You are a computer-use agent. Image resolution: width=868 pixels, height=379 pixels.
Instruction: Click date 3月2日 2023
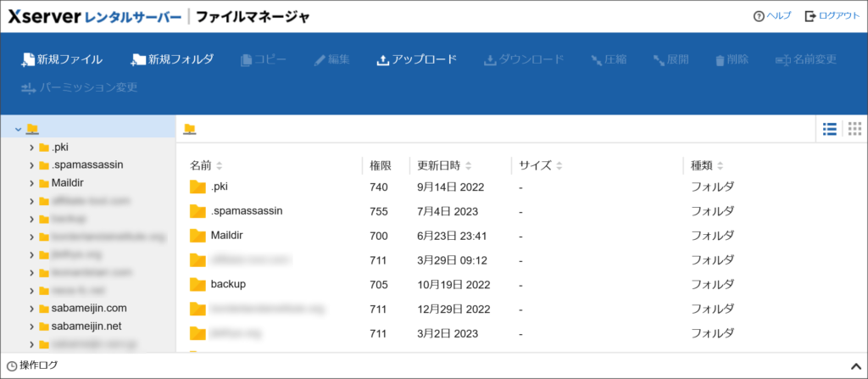448,333
